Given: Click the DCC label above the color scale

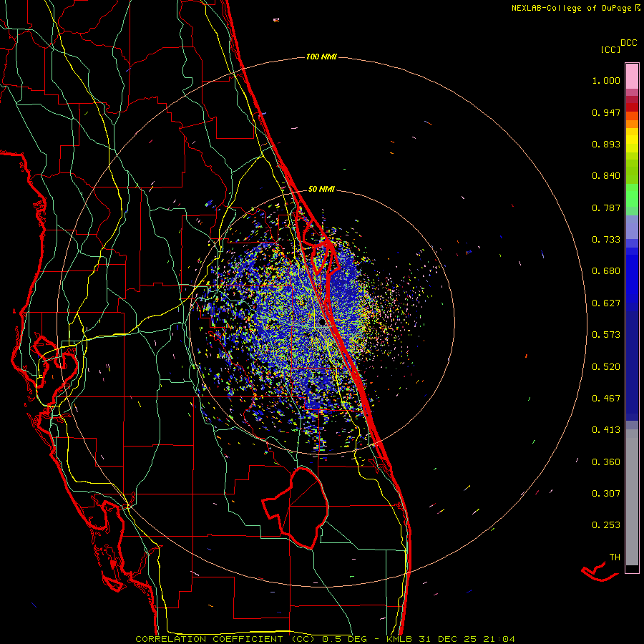Looking at the screenshot, I should click(628, 43).
